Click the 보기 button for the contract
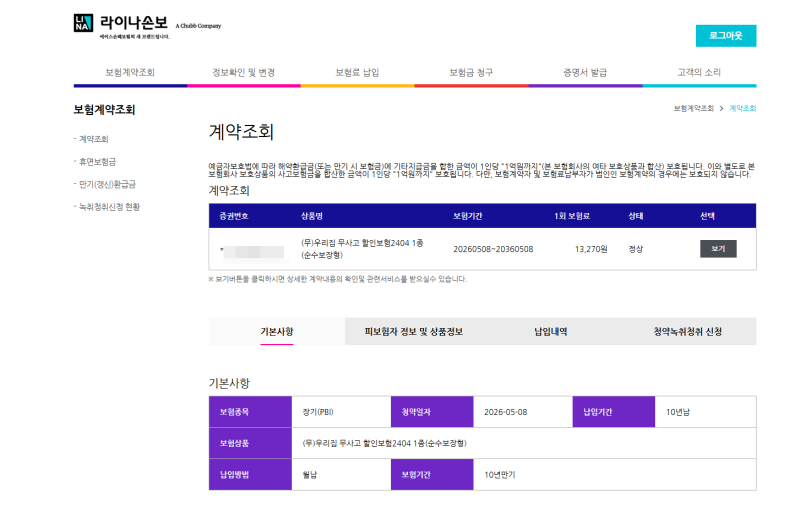Viewport: 800px width, 513px height. coord(718,249)
